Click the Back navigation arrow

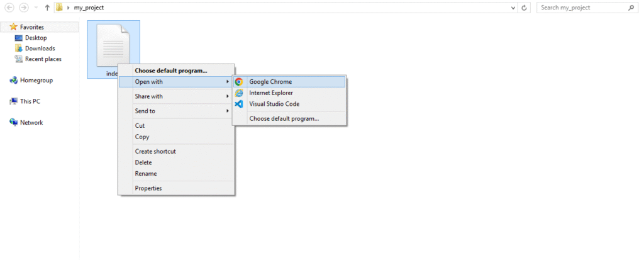point(9,8)
